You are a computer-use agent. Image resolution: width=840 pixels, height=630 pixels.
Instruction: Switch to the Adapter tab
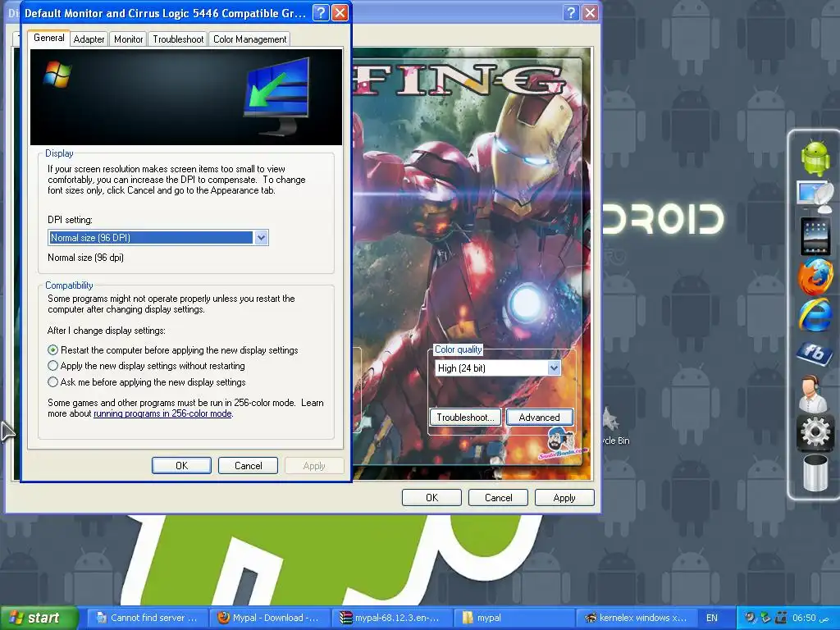point(89,39)
